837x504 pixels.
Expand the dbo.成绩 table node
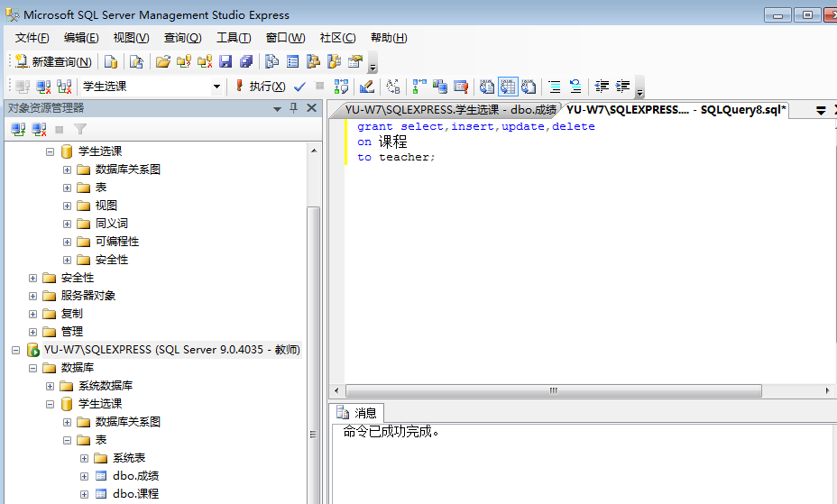point(85,476)
